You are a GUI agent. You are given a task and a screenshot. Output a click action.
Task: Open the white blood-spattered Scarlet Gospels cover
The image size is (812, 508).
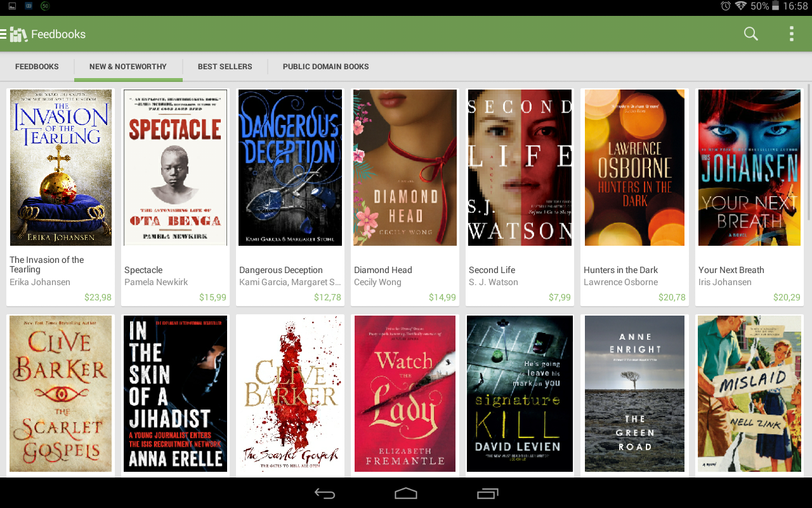click(x=291, y=394)
